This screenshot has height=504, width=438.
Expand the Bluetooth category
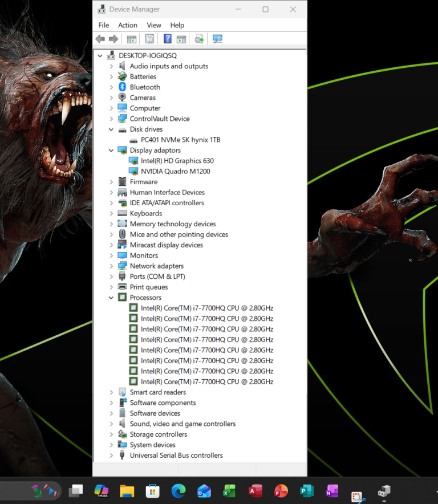point(112,87)
